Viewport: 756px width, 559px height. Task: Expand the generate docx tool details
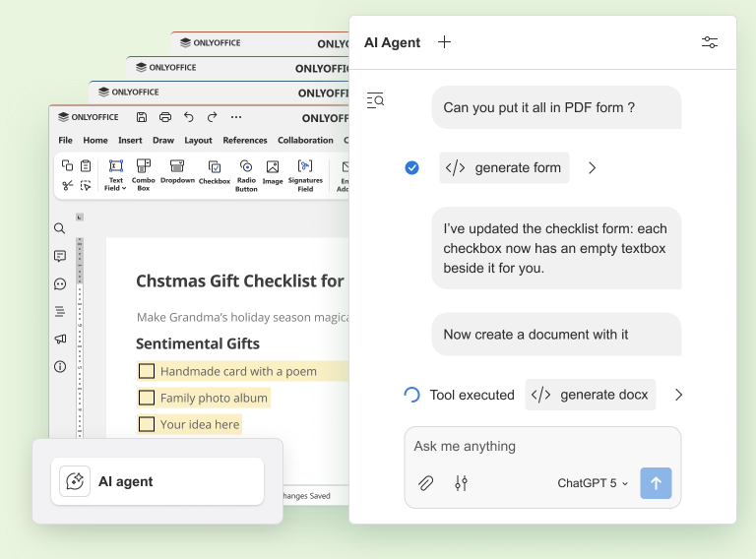pyautogui.click(x=678, y=395)
